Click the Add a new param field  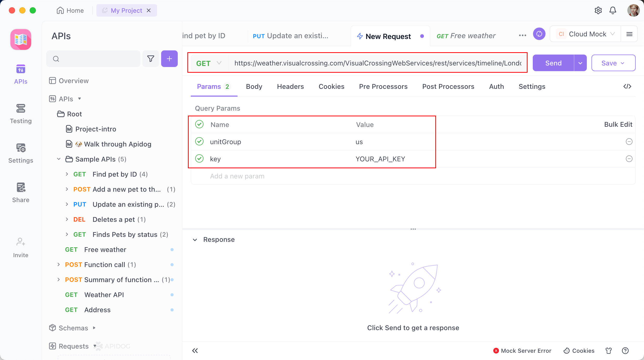[x=237, y=176]
